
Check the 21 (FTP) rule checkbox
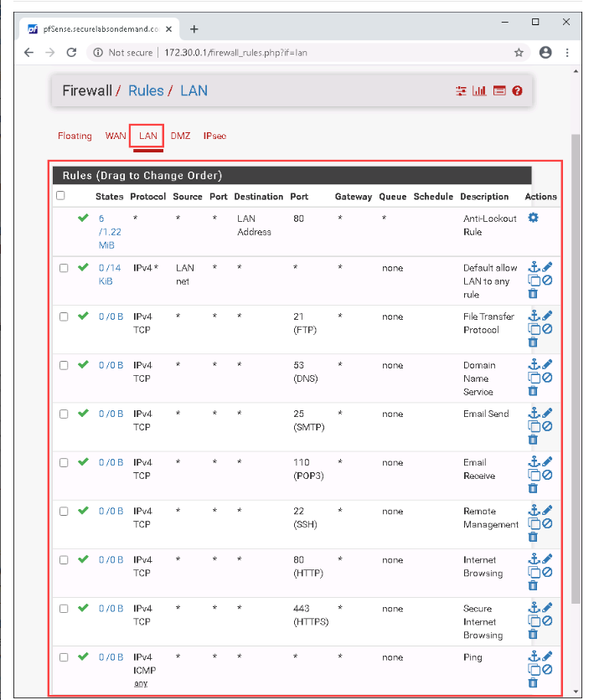[x=64, y=317]
